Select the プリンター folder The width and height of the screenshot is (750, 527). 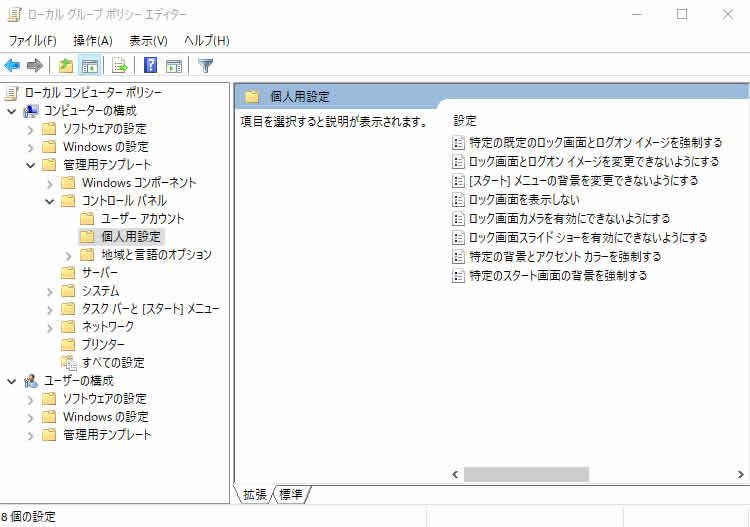coord(103,345)
